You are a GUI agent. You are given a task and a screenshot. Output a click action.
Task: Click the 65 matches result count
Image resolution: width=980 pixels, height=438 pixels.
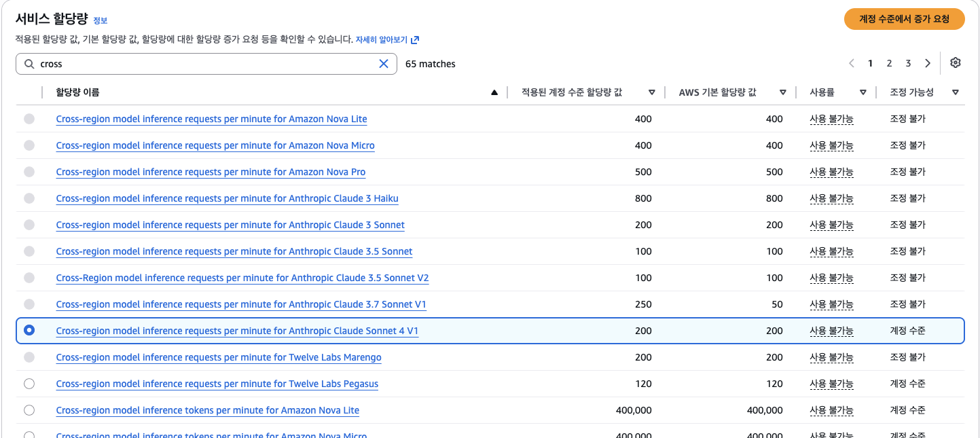coord(431,64)
